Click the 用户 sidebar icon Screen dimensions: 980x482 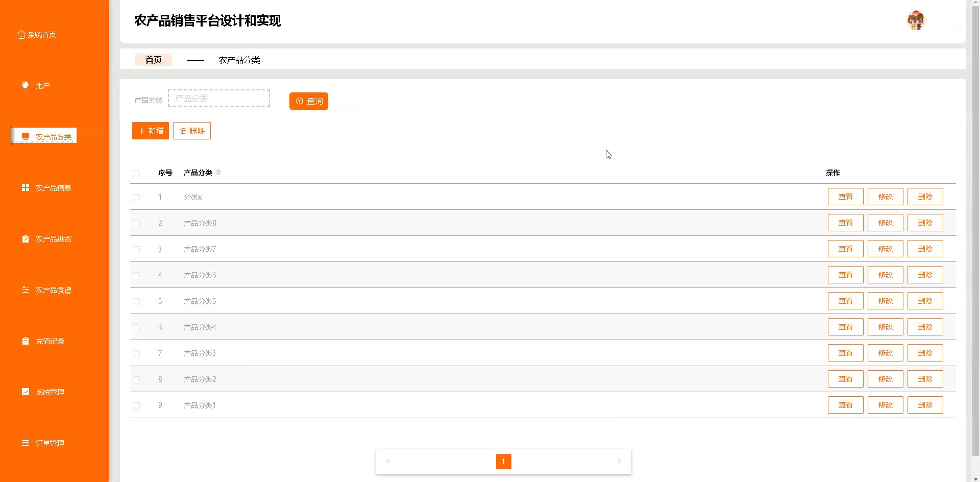coord(25,85)
